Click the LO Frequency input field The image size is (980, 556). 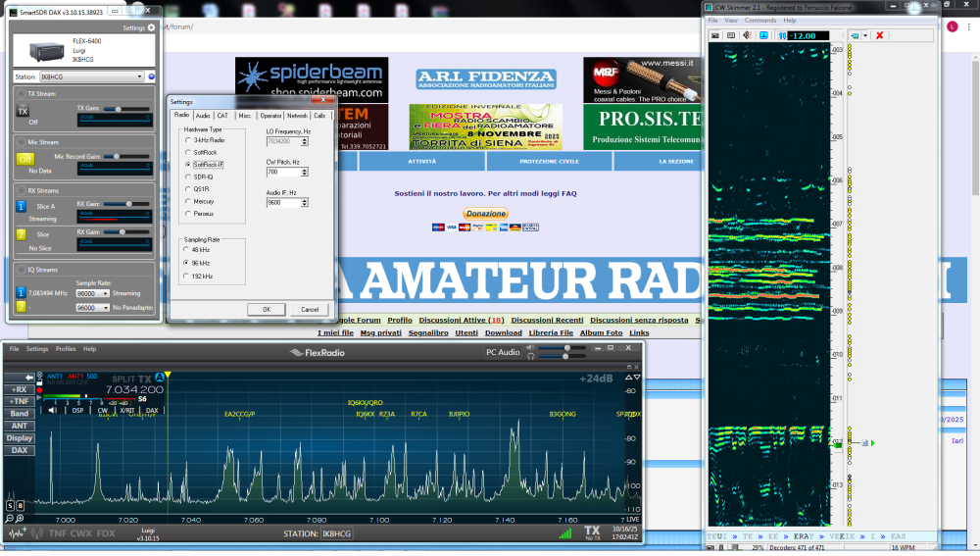[x=284, y=141]
